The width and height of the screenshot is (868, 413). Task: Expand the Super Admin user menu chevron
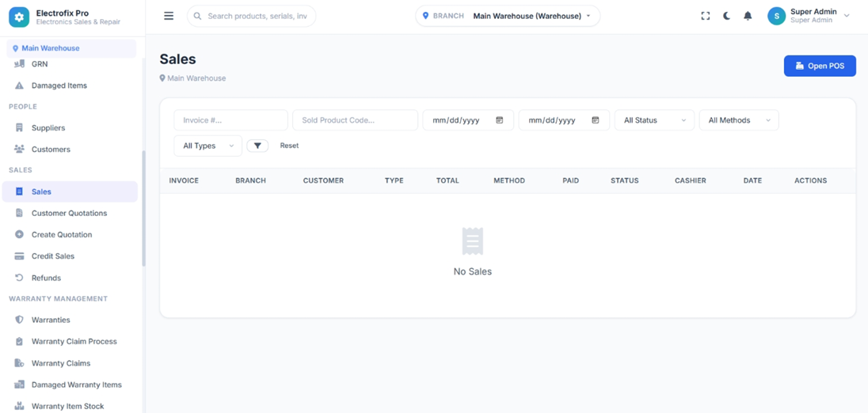point(847,16)
